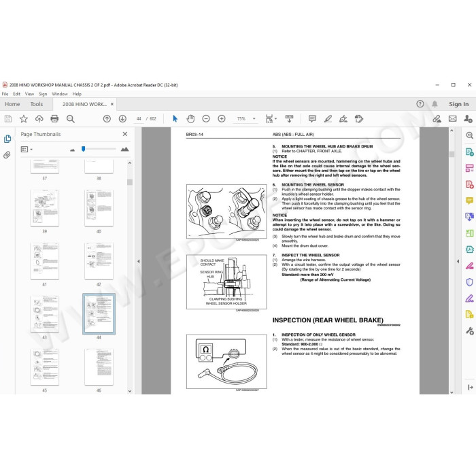The height and width of the screenshot is (476, 476).
Task: Add a comment sticky note
Action: 312,119
